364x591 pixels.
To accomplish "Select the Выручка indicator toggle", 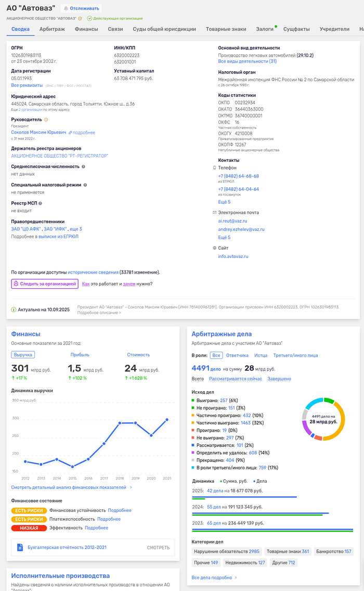I will (23, 355).
